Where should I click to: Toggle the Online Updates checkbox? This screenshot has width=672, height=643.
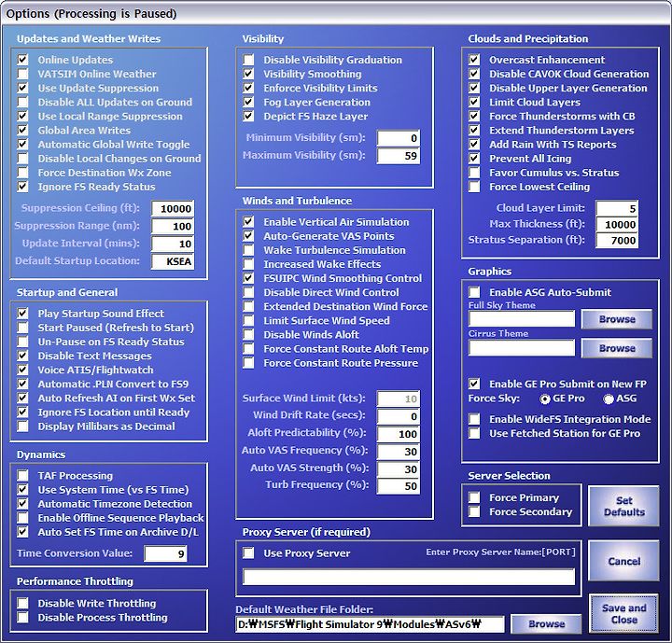point(22,60)
